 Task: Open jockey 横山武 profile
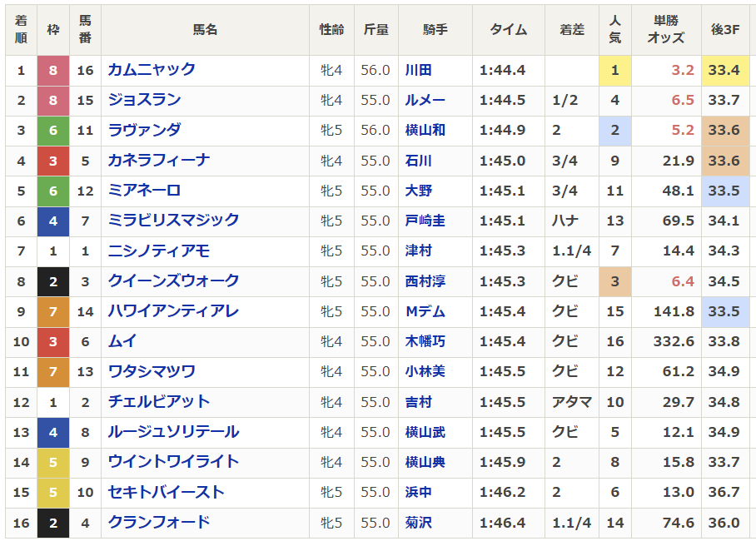[x=425, y=432]
